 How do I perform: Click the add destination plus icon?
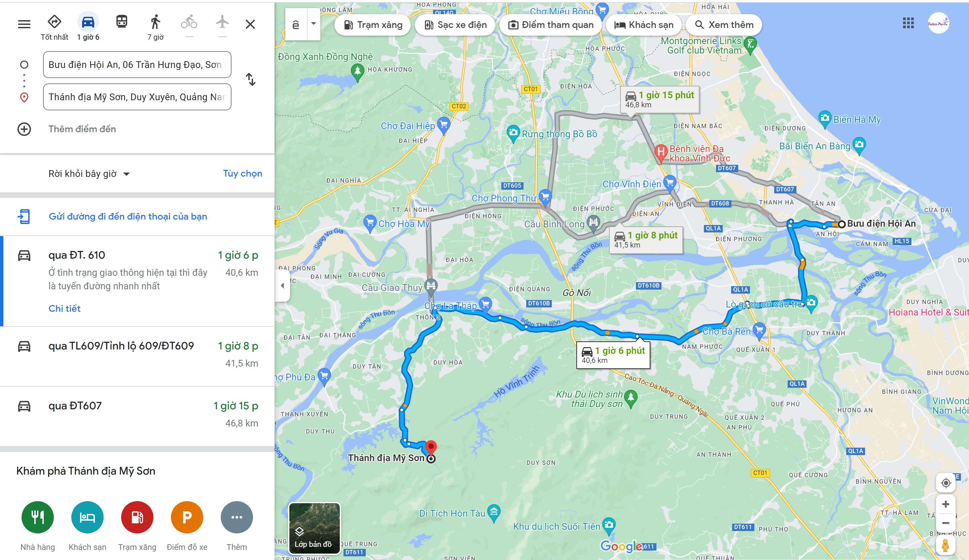coord(24,129)
